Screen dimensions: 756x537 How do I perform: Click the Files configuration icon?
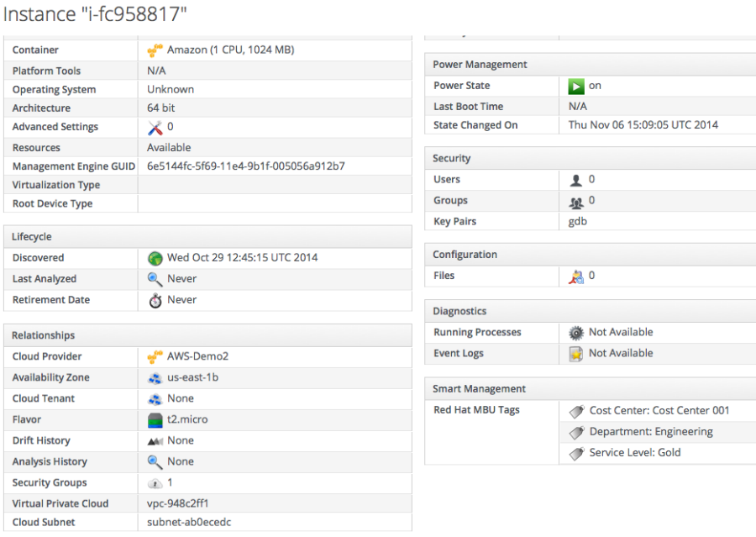pos(576,276)
